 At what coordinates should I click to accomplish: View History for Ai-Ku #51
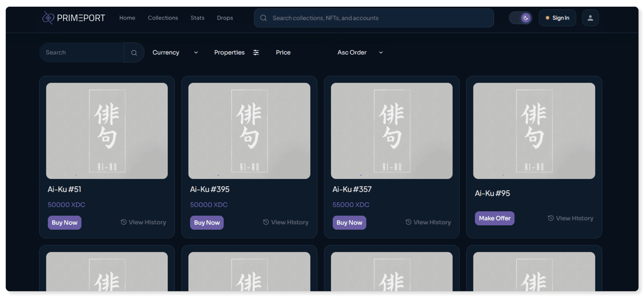tap(144, 222)
